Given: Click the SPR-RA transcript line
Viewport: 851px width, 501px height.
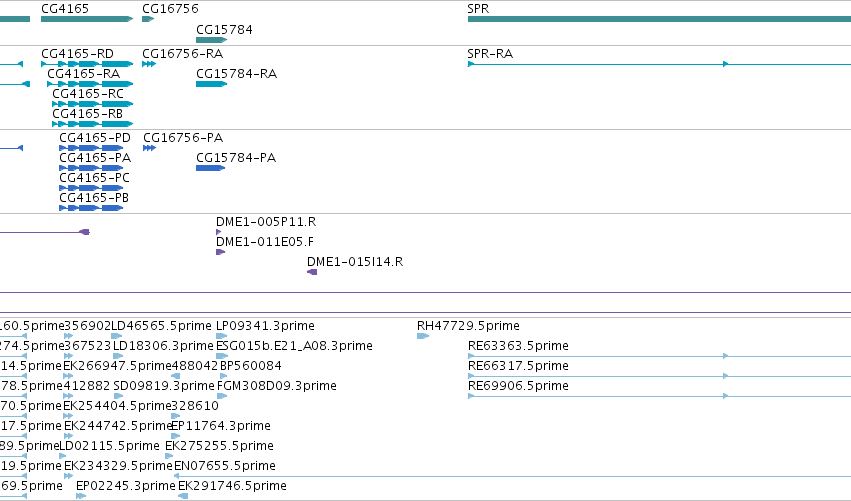Looking at the screenshot, I should pos(659,64).
